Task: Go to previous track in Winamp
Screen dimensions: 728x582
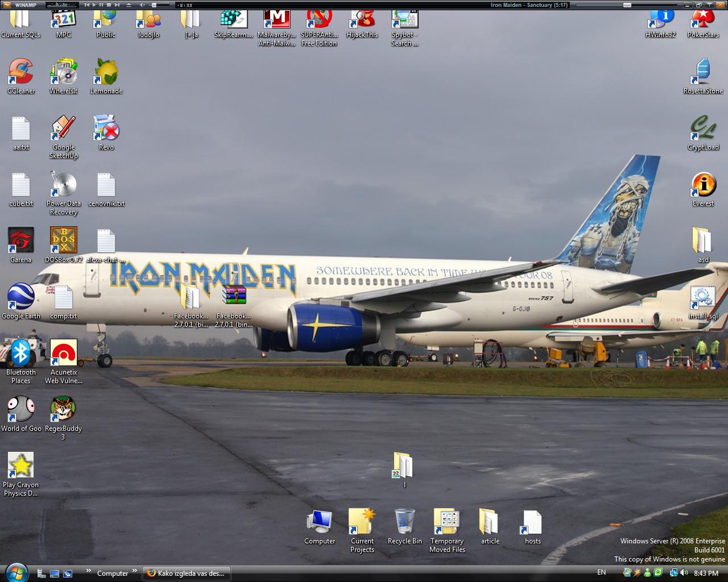Action: [x=86, y=5]
